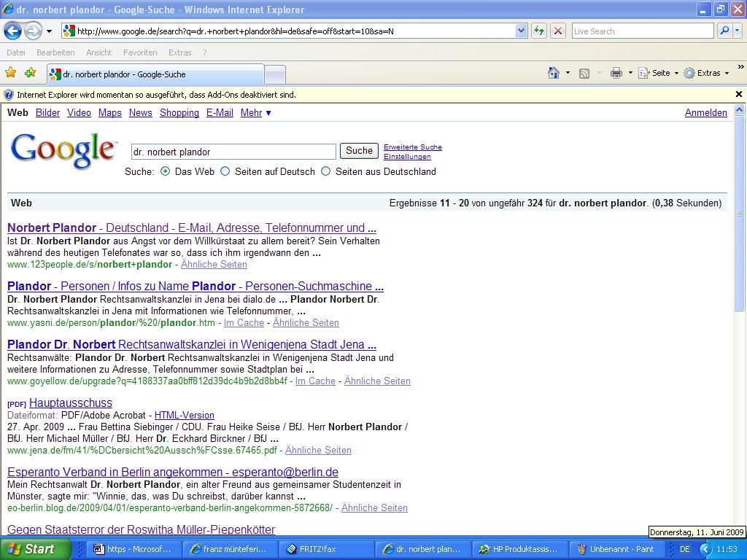Open the Seite command bar menu
The width and height of the screenshot is (747, 560).
(658, 73)
